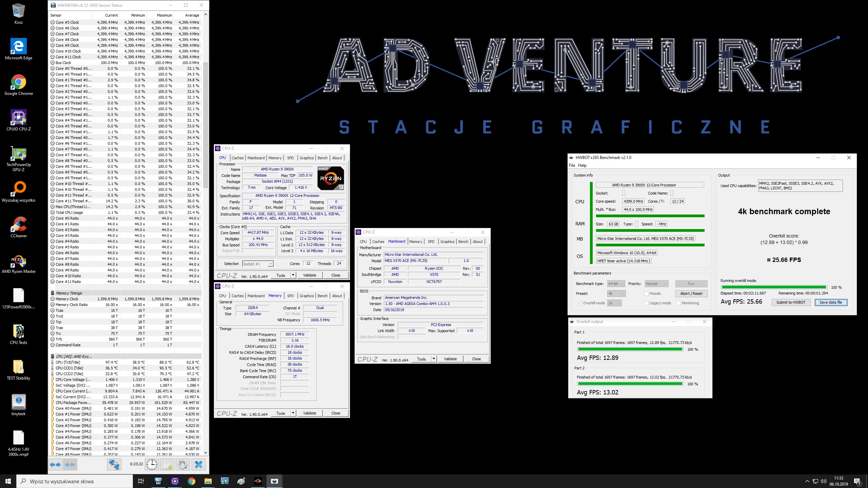Click the Windows Start button
The image size is (868, 488).
8,481
